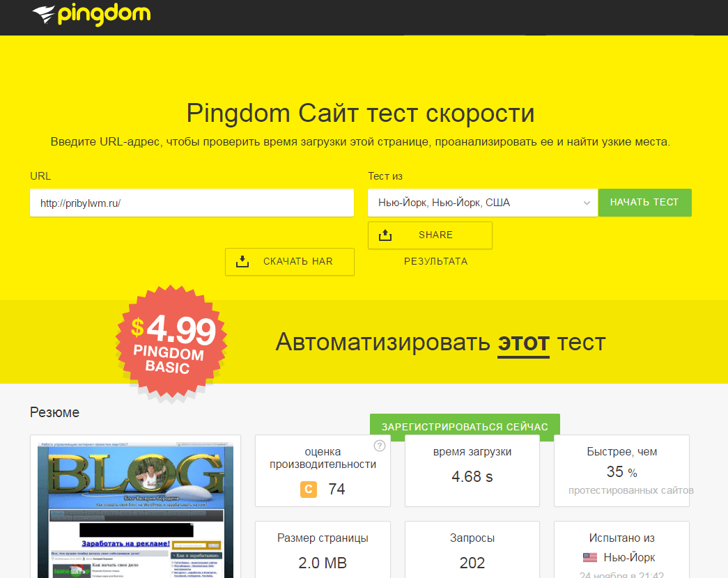This screenshot has height=578, width=728.
Task: Click the URL input field
Action: pos(192,203)
